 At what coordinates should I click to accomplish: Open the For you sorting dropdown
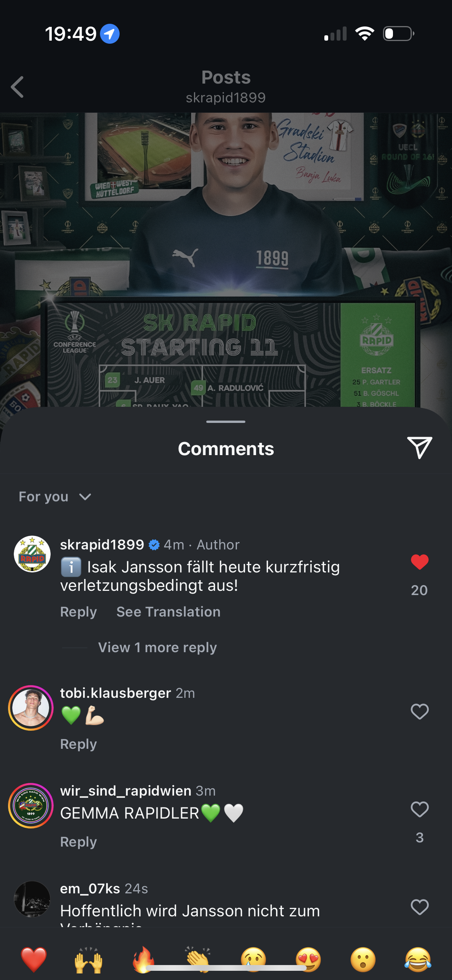(x=55, y=497)
